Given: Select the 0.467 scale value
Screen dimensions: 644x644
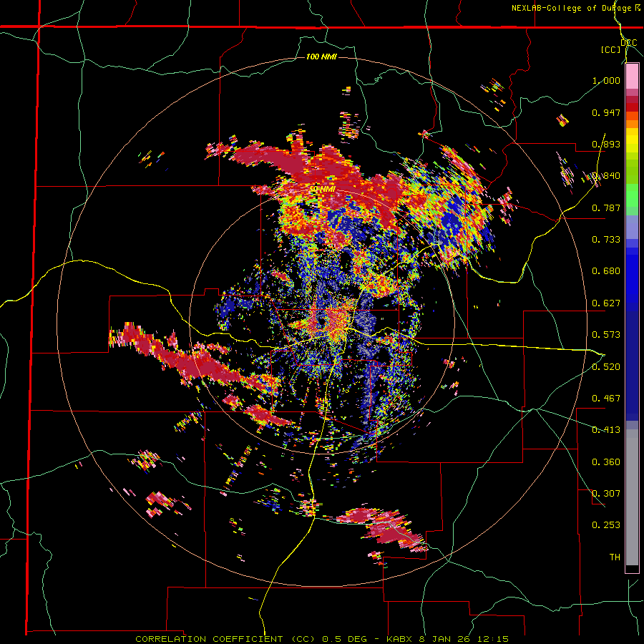Looking at the screenshot, I should [x=606, y=399].
